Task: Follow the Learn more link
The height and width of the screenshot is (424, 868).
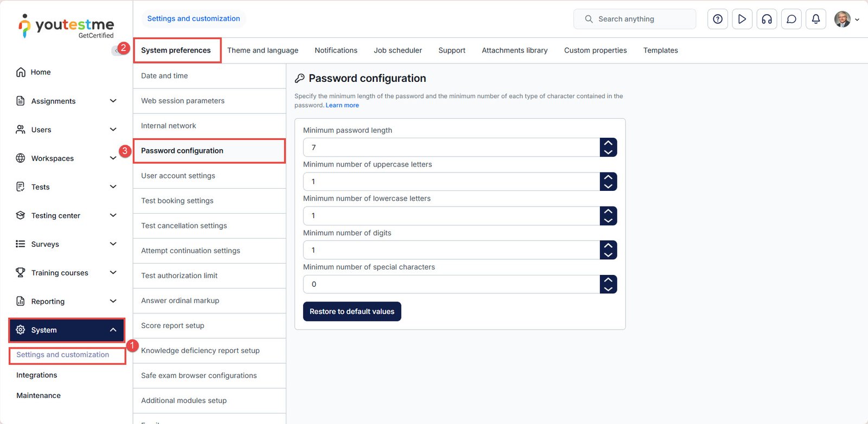Action: coord(342,105)
